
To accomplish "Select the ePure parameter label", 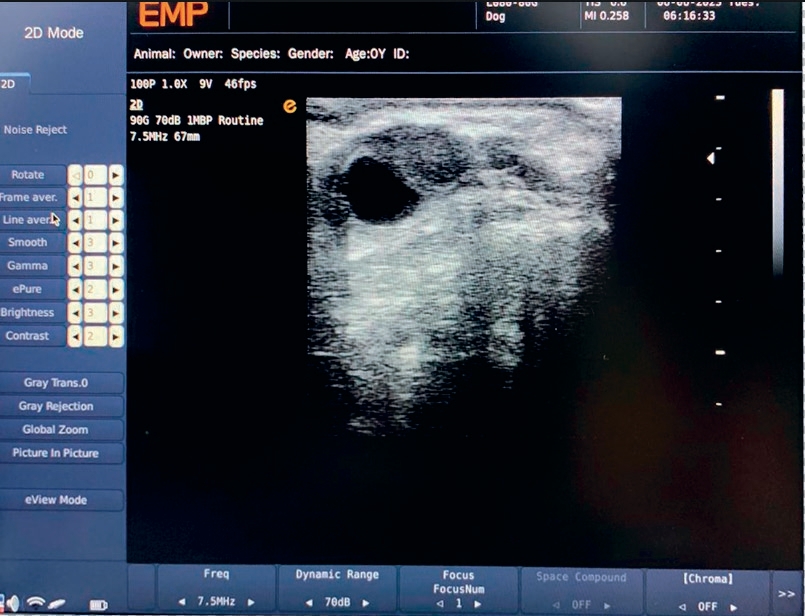I will 32,290.
